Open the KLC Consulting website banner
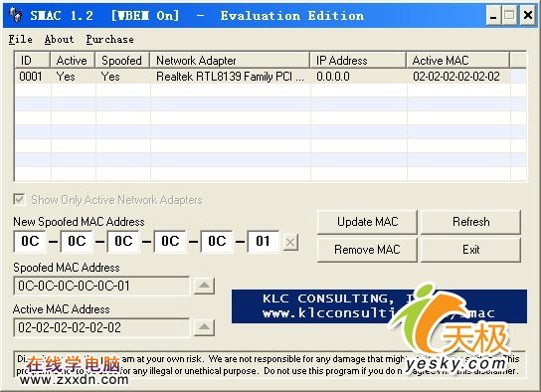The width and height of the screenshot is (541, 392). click(x=379, y=306)
